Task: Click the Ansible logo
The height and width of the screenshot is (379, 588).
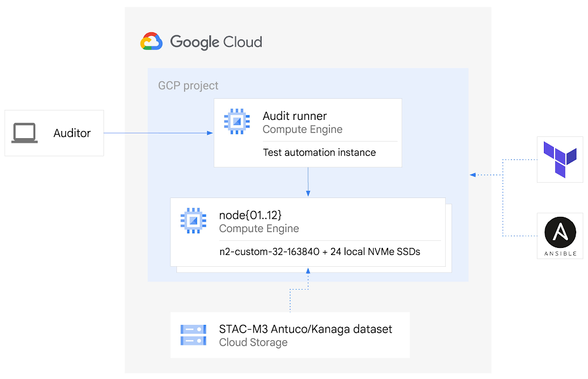Action: click(x=560, y=233)
